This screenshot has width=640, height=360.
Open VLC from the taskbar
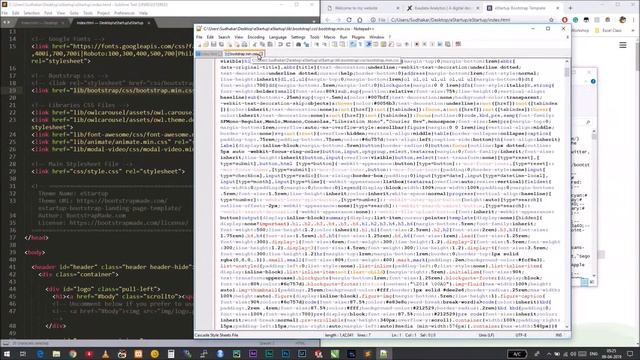pos(105,354)
